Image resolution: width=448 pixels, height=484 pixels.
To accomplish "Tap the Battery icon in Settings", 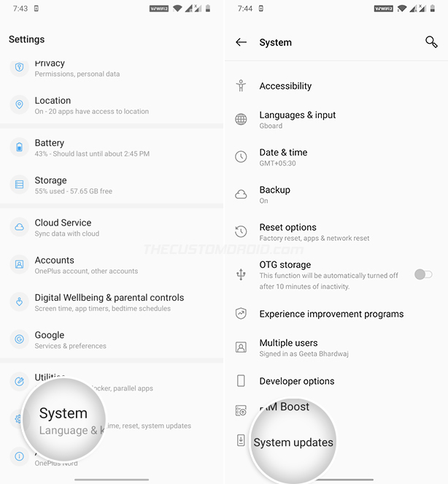I will pyautogui.click(x=19, y=147).
